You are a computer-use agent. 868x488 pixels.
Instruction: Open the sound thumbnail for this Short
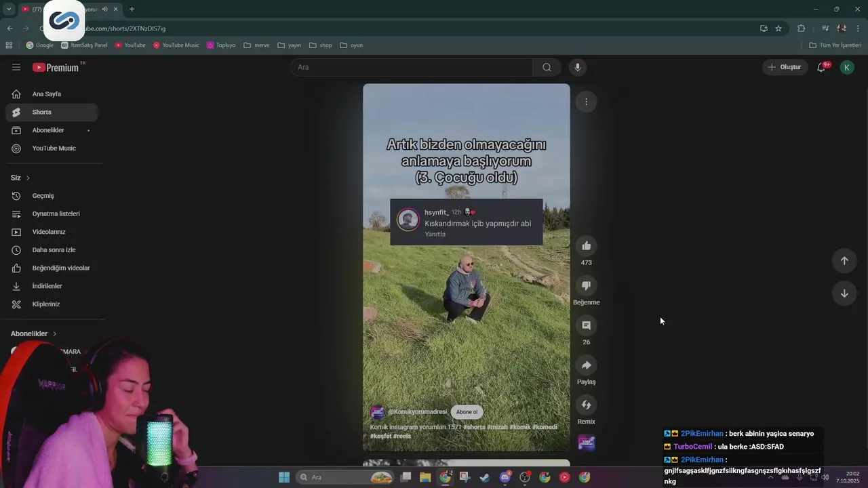[x=587, y=443]
